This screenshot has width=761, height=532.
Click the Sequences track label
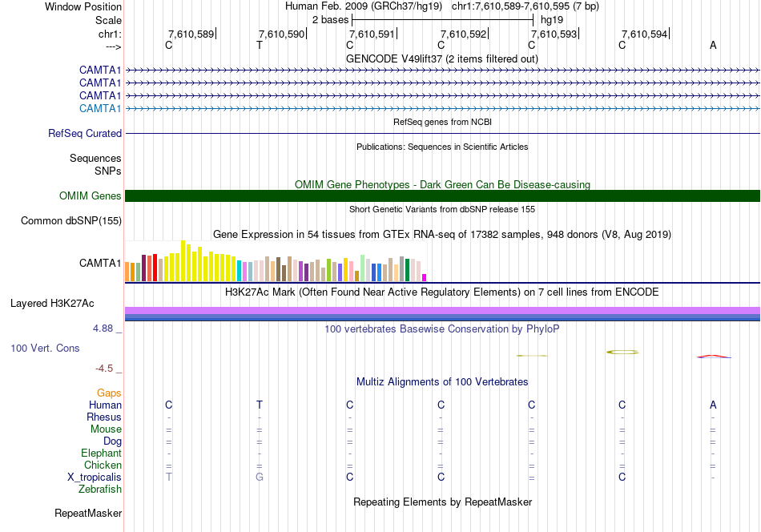click(x=95, y=159)
